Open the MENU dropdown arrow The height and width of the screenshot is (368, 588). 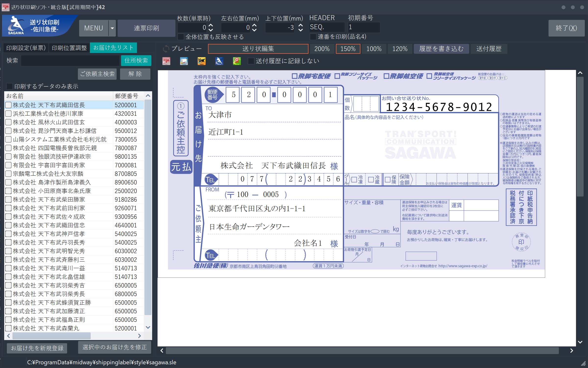tap(112, 28)
